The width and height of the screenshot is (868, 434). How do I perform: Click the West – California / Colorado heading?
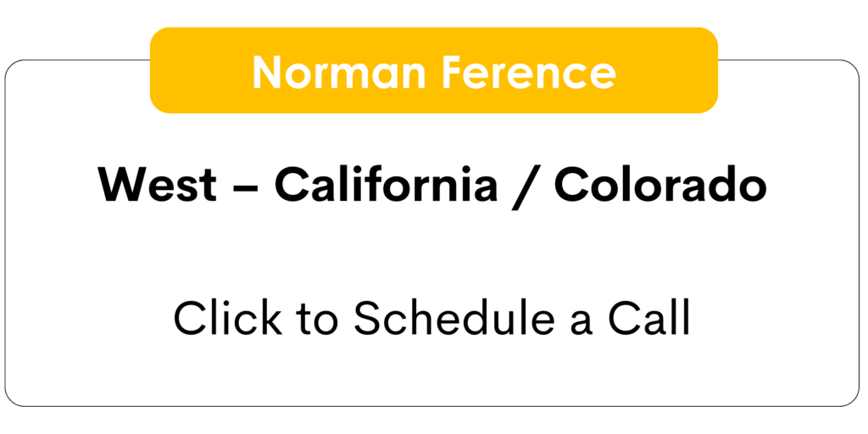click(x=432, y=186)
